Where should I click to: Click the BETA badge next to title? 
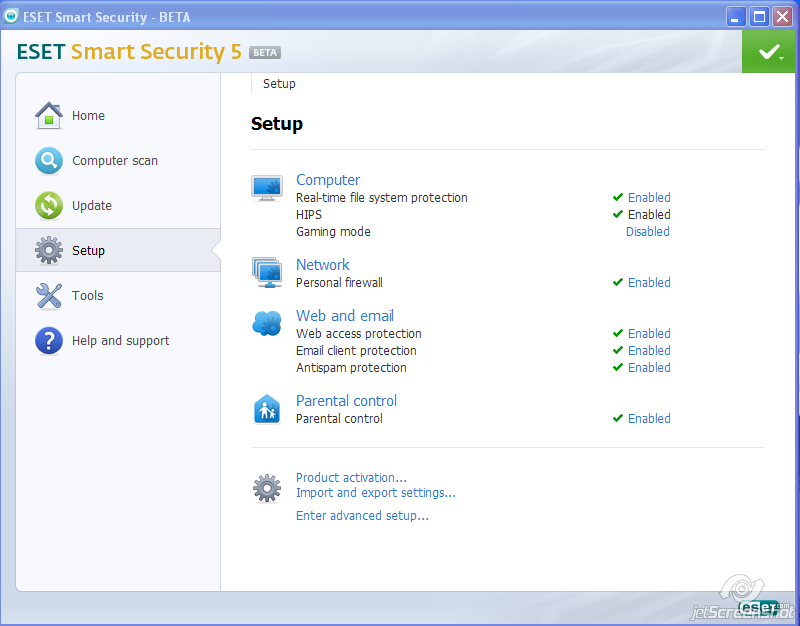(265, 53)
